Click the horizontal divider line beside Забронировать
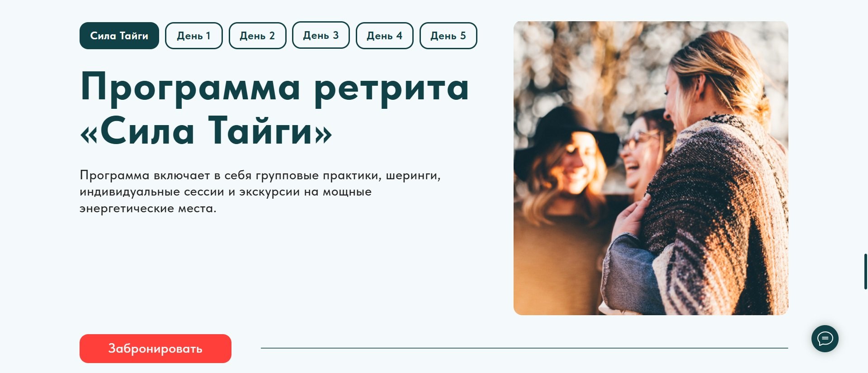Image resolution: width=868 pixels, height=373 pixels. point(524,348)
